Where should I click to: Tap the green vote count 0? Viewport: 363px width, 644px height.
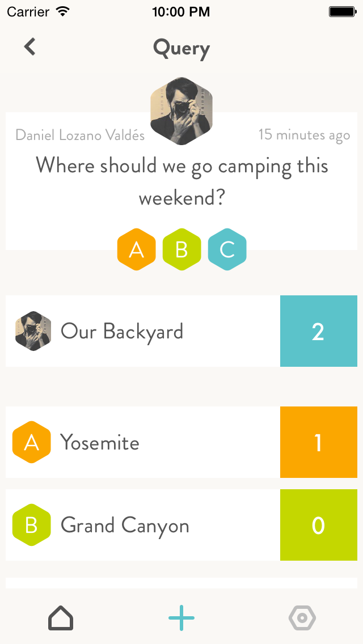(x=318, y=525)
